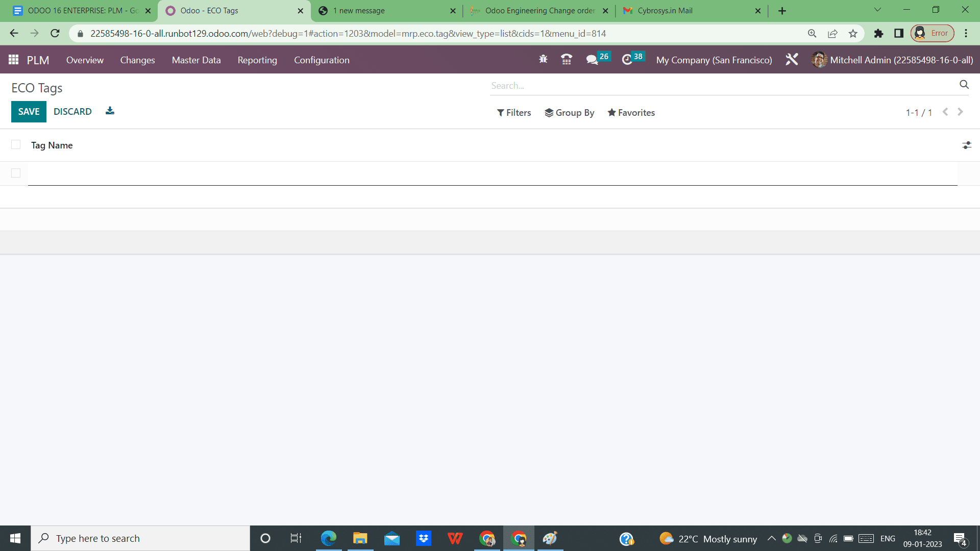Open Windows notification center icon
The height and width of the screenshot is (551, 980).
coord(960,539)
